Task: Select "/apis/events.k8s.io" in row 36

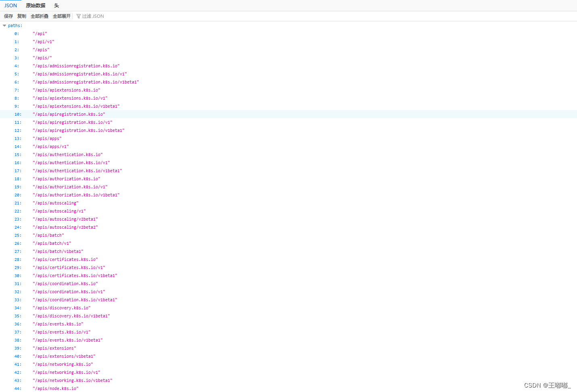Action: tap(58, 324)
